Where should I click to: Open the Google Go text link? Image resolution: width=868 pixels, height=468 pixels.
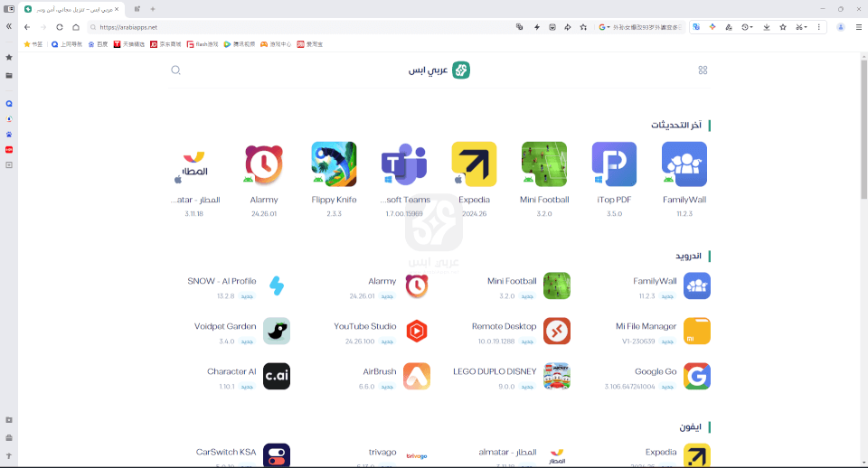656,371
